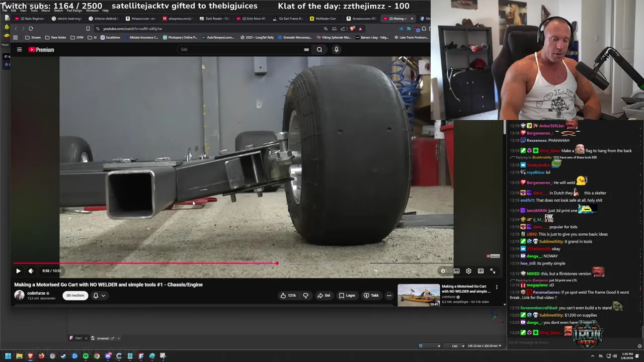Toggle subtitles in the video player
Image resolution: width=644 pixels, height=362 pixels.
[456, 271]
